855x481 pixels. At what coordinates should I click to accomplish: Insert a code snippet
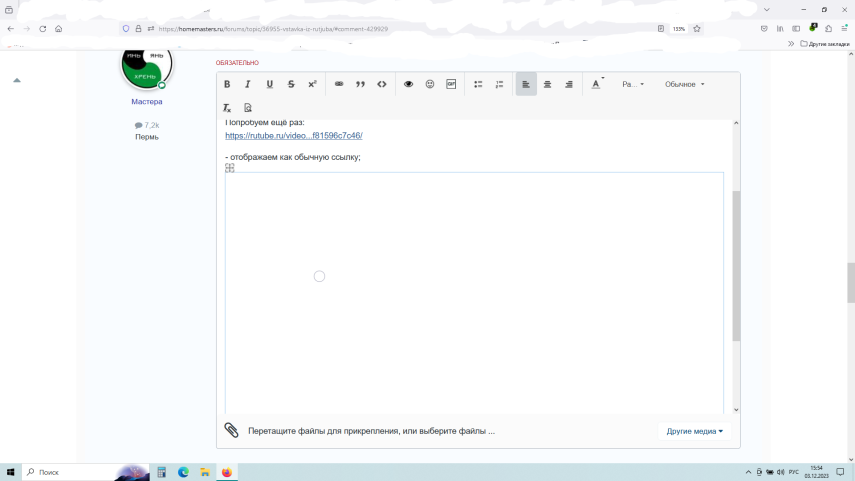point(382,84)
